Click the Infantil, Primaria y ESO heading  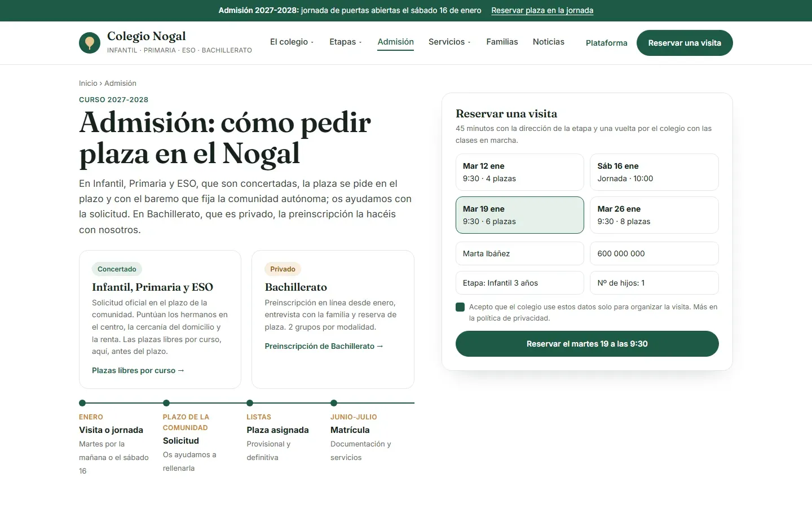click(152, 287)
